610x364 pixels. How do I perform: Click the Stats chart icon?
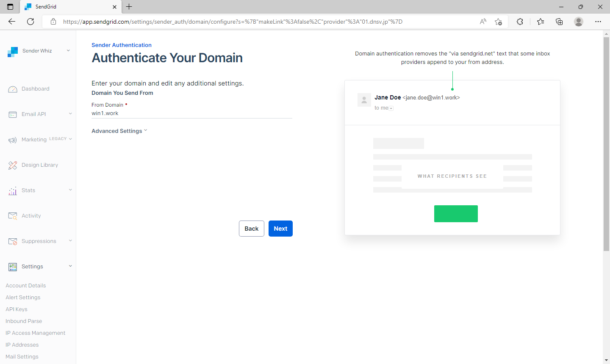point(13,190)
